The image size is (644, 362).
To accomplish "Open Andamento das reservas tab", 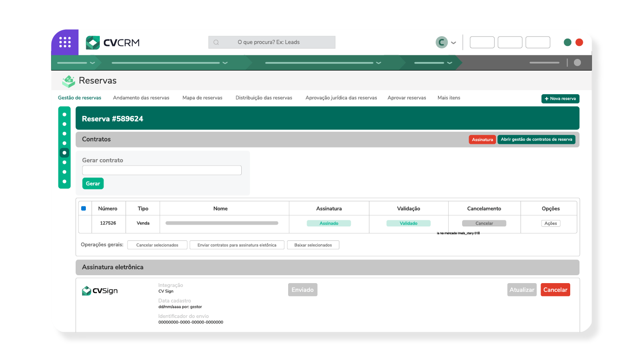I will click(x=141, y=98).
